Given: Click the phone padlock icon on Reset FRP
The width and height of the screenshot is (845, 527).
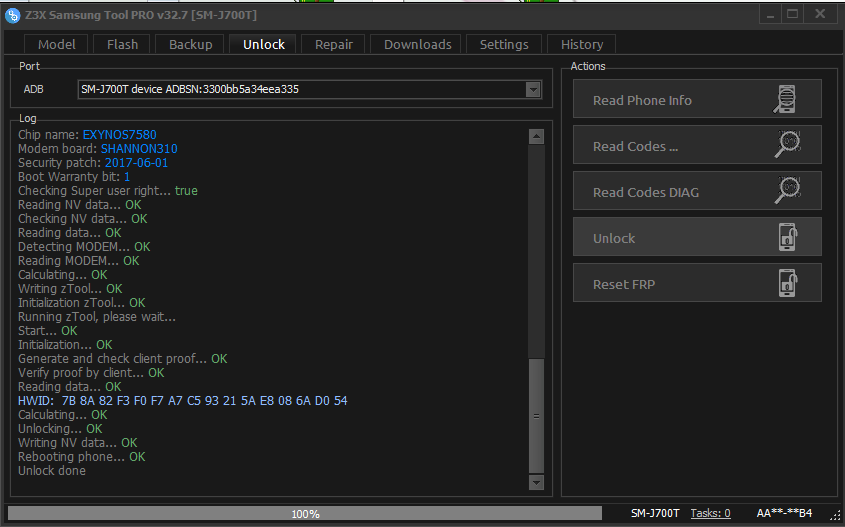Looking at the screenshot, I should 788,282.
